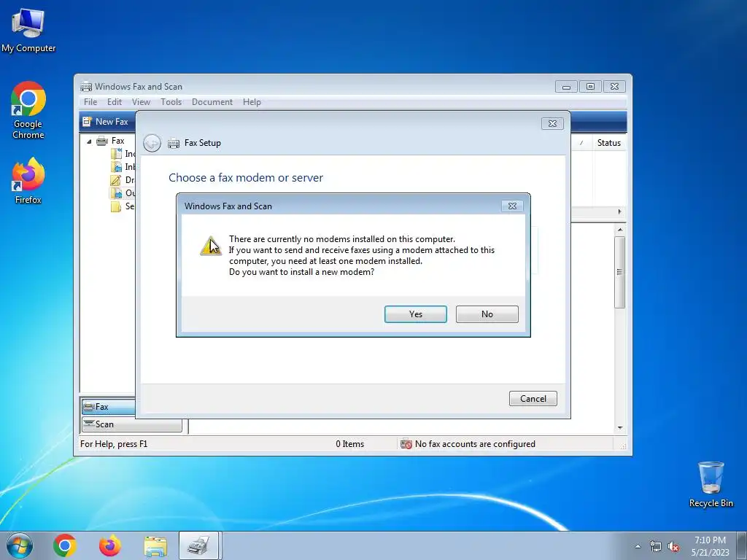Image resolution: width=747 pixels, height=560 pixels.
Task: Click the vertical scrollbar down arrow
Action: pyautogui.click(x=620, y=427)
